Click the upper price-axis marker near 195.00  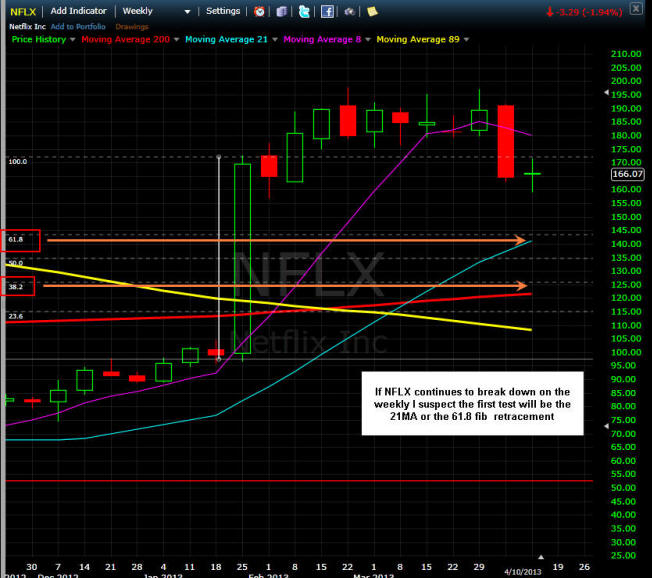(x=606, y=92)
